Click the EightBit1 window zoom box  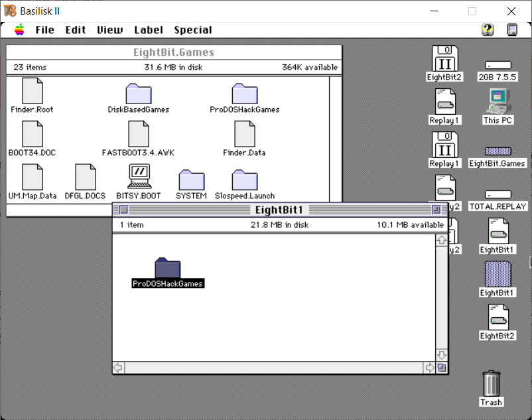(x=436, y=210)
